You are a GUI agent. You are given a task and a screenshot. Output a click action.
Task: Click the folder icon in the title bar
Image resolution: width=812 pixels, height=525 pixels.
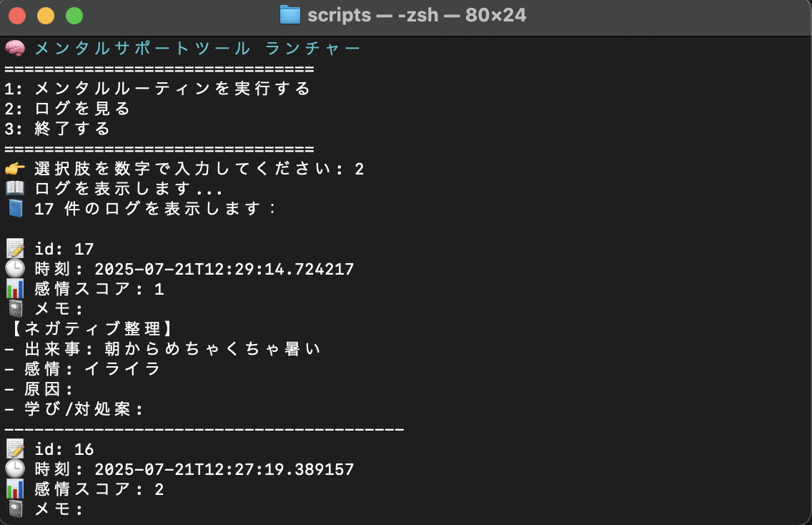[x=290, y=15]
